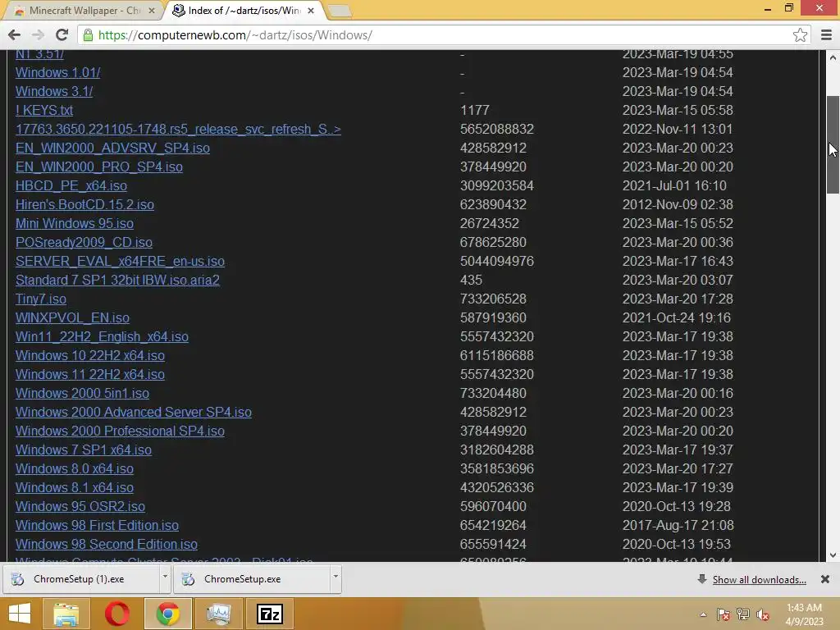
Task: Click the green HTTPS lock icon
Action: point(88,35)
